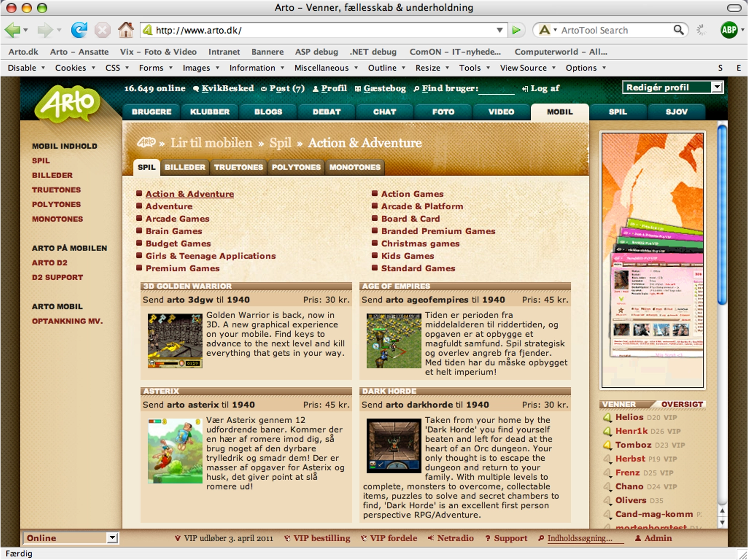The image size is (748, 560).
Task: Click the bell icon next to Tomboz
Action: [x=607, y=445]
